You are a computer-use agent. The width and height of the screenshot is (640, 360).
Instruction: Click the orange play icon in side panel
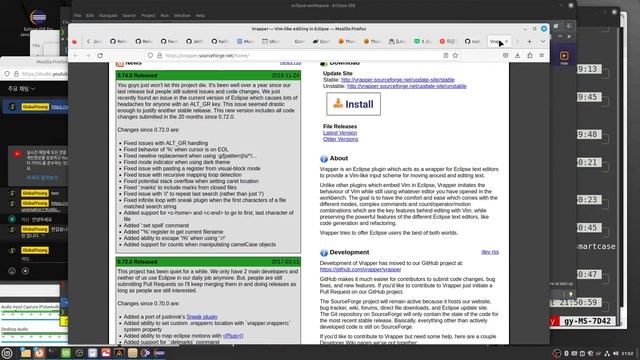click(x=564, y=56)
